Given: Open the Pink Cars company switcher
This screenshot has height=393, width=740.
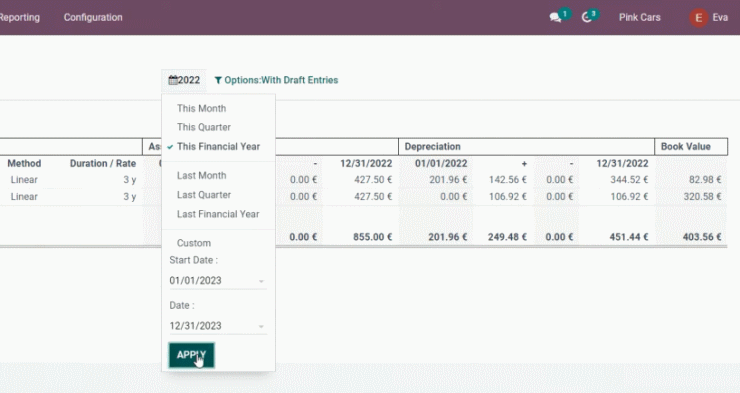Looking at the screenshot, I should 639,17.
